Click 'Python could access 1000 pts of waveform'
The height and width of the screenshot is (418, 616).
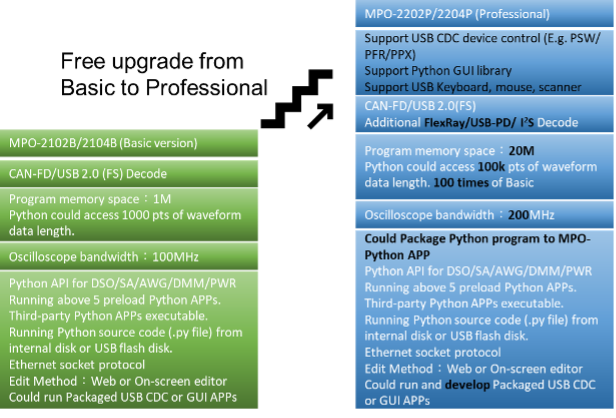125,215
